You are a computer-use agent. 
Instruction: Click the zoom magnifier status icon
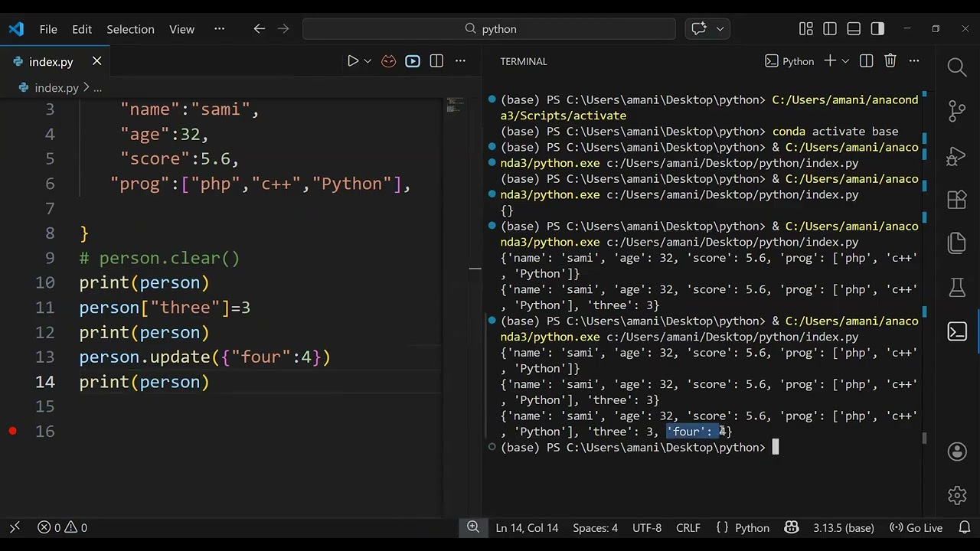(x=473, y=527)
